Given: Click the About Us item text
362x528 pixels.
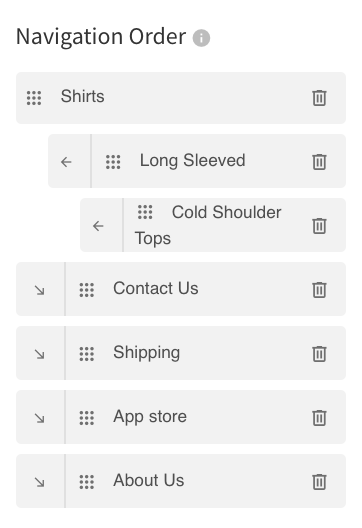Looking at the screenshot, I should tap(149, 480).
